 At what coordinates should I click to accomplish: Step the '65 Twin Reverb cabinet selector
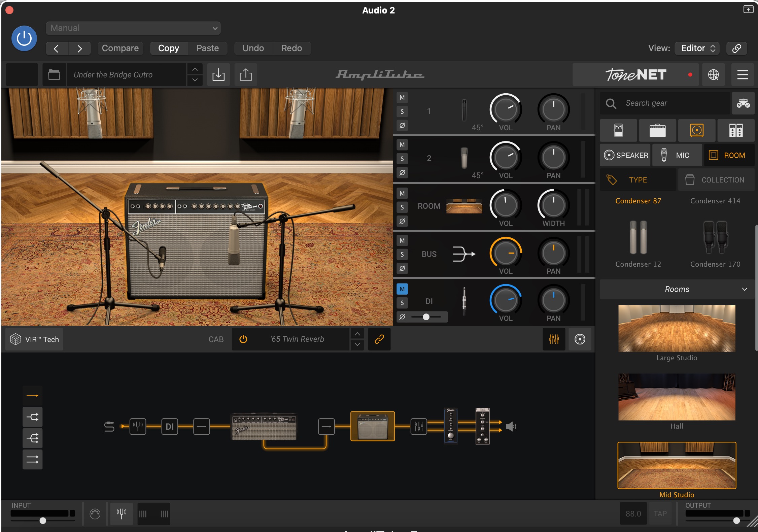(x=357, y=339)
